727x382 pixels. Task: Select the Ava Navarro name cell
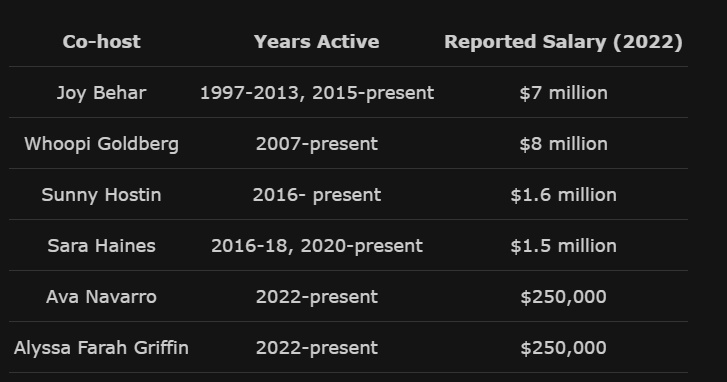coord(101,297)
